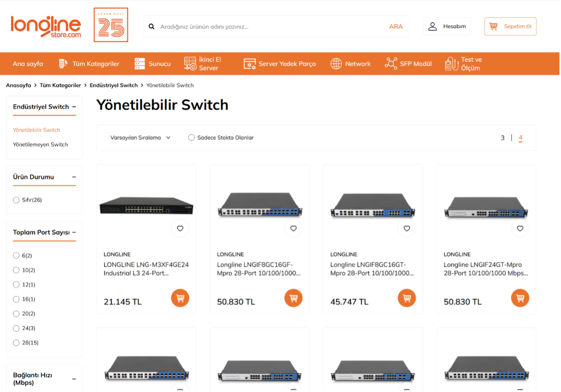
Task: Collapse the Ürün Durumu filter section
Action: [74, 177]
